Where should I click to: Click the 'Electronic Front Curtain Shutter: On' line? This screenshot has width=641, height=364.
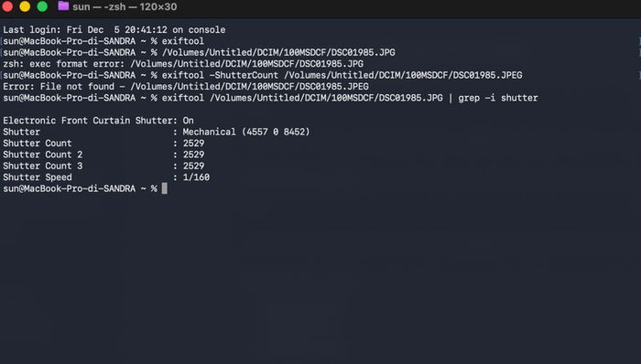pos(98,121)
